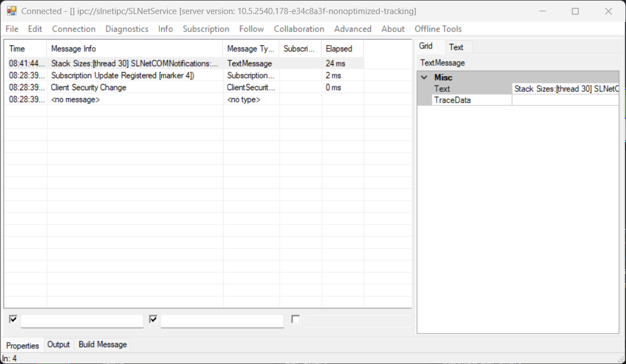Open the Diagnostics menu
The width and height of the screenshot is (626, 364).
tap(127, 29)
